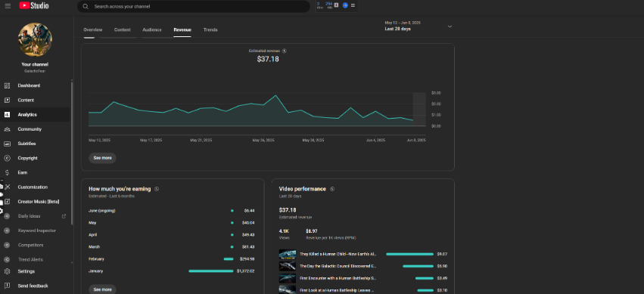The image size is (644, 294).
Task: Click the Subtitles caption icon
Action: 7,144
